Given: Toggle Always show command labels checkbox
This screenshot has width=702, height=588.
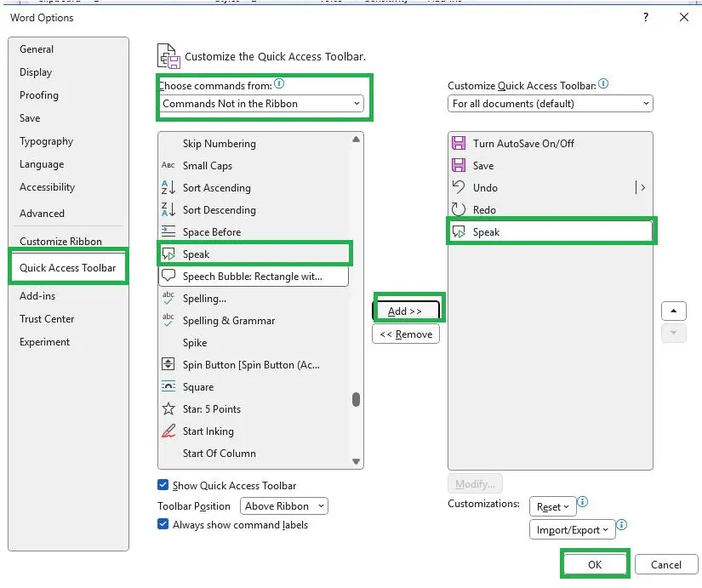Looking at the screenshot, I should [163, 524].
